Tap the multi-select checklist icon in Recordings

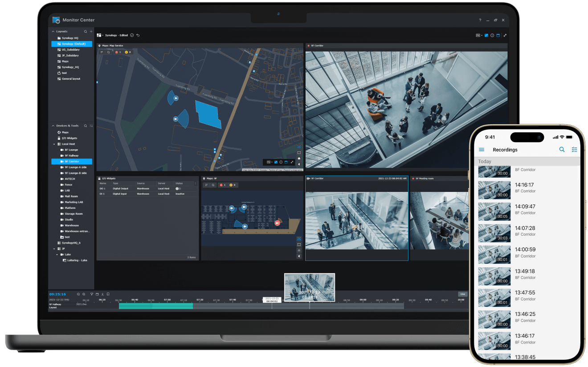[574, 150]
